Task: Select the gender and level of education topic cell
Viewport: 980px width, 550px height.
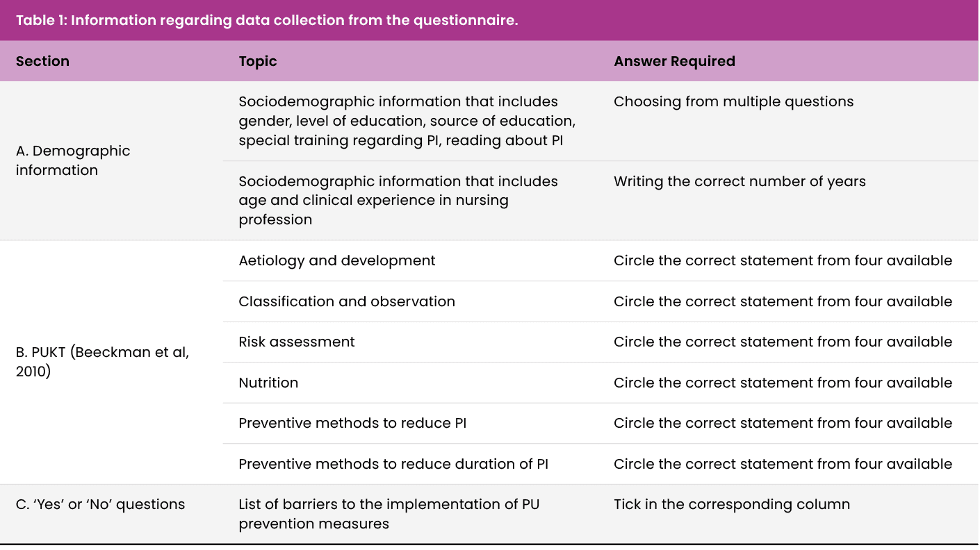Action: 407,121
